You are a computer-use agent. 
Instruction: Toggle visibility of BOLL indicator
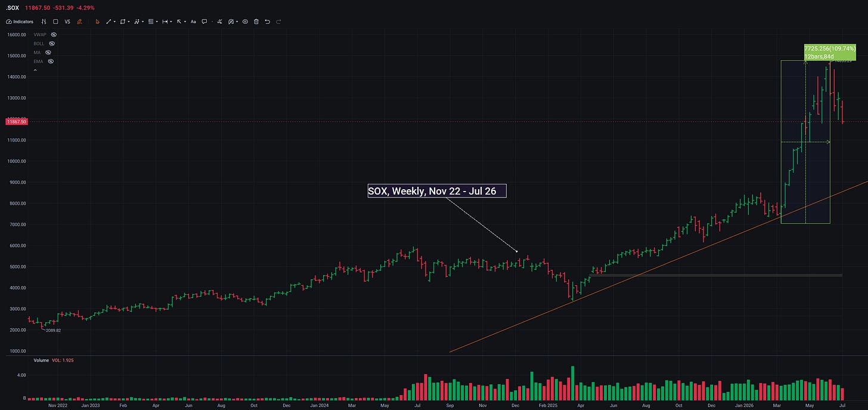pyautogui.click(x=52, y=44)
